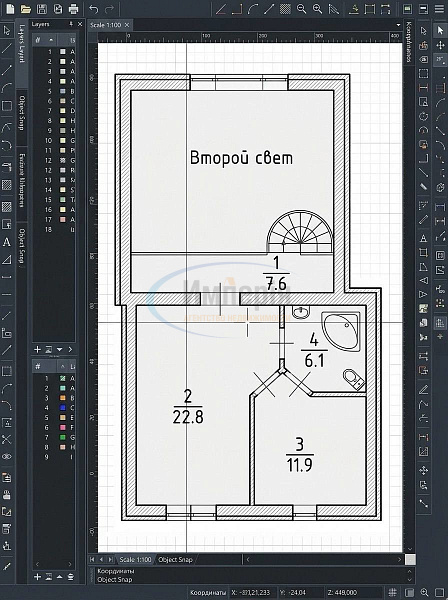Toggle the square icon at status bar end
448x600 pixels.
pos(440,592)
